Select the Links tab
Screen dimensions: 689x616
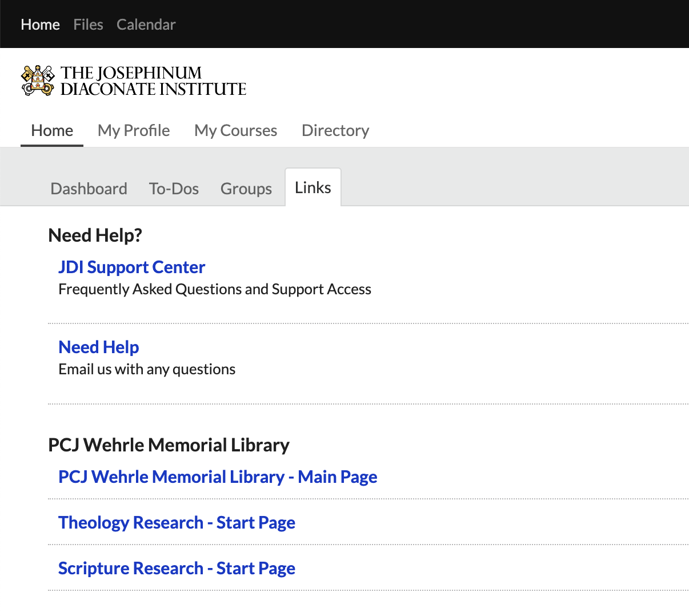click(313, 187)
